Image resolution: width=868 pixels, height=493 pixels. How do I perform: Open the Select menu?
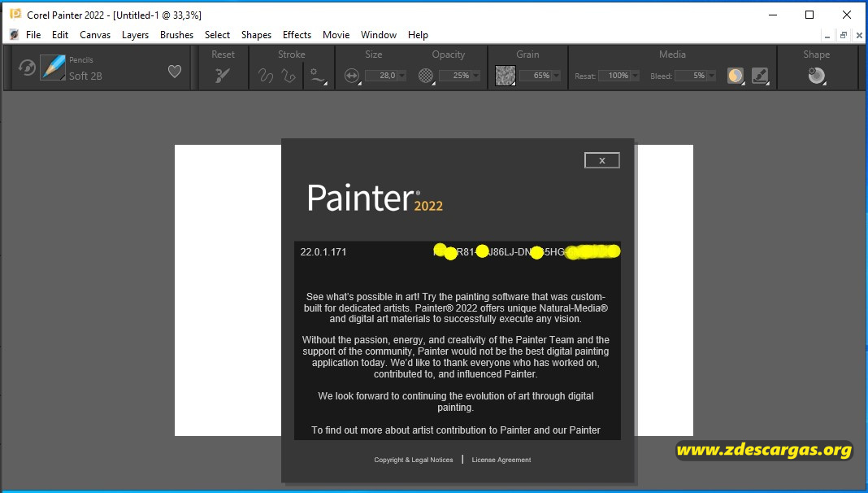click(x=217, y=34)
